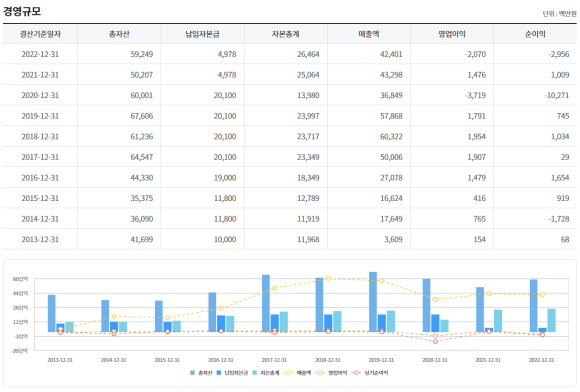
Task: Click total assets value 41,699
Action: coord(142,239)
